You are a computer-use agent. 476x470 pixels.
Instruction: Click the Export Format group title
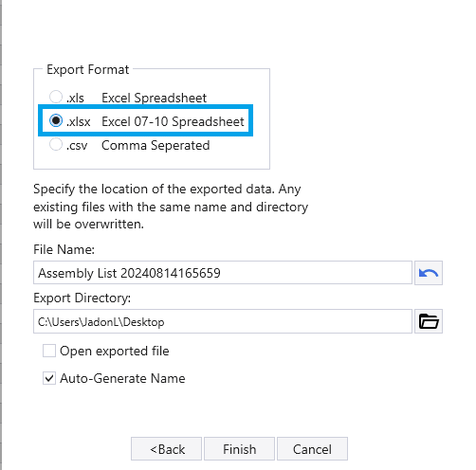pyautogui.click(x=88, y=69)
